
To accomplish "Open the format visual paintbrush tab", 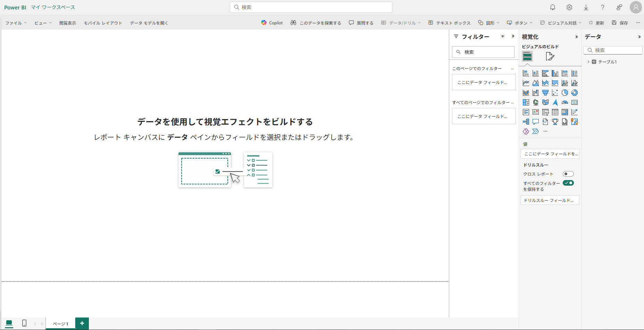I will [550, 56].
